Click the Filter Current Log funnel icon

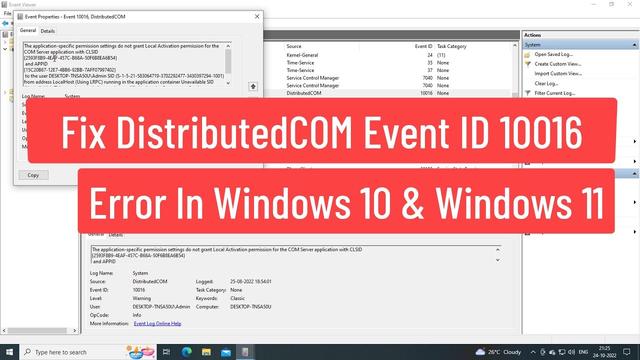(528, 93)
